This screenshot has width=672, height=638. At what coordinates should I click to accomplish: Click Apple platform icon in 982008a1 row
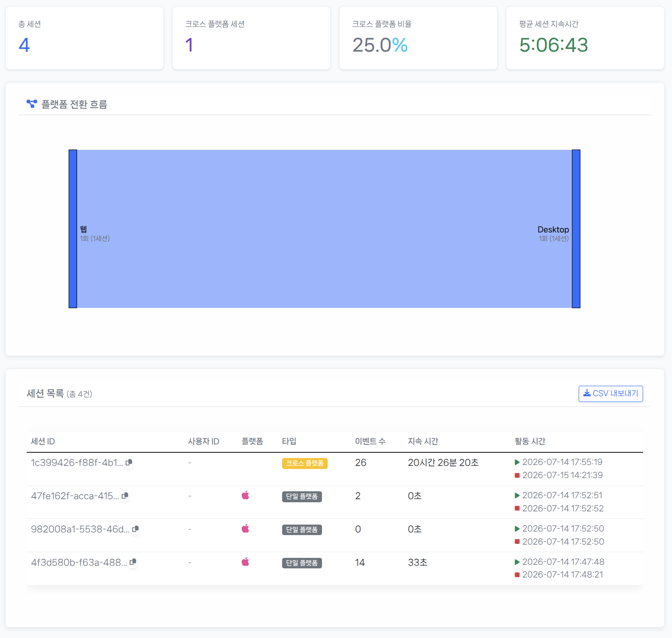coord(245,529)
